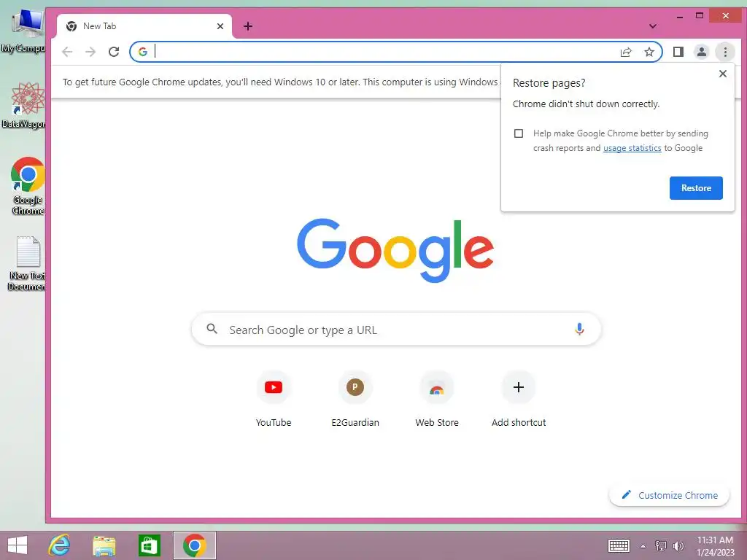Click the Customize Chrome button
The width and height of the screenshot is (747, 560).
670,495
